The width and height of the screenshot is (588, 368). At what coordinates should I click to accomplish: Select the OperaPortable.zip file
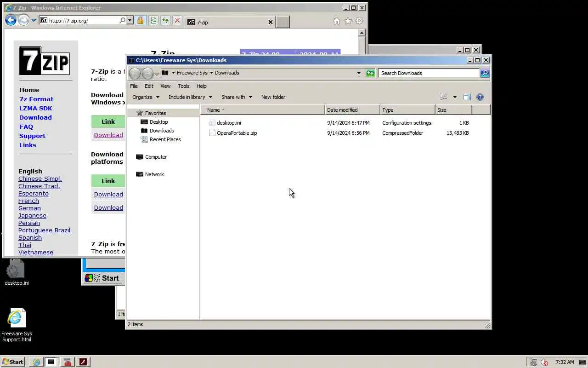[237, 133]
